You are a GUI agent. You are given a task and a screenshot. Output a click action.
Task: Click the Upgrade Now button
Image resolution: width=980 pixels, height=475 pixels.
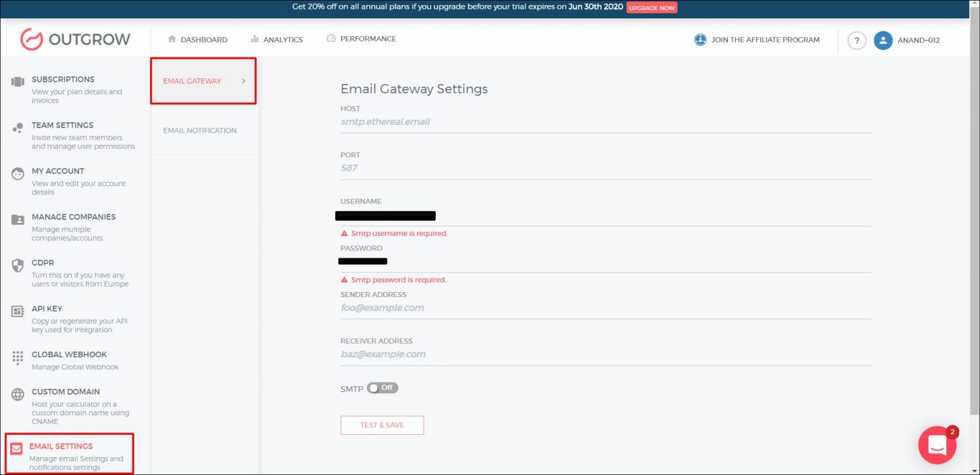coord(651,8)
